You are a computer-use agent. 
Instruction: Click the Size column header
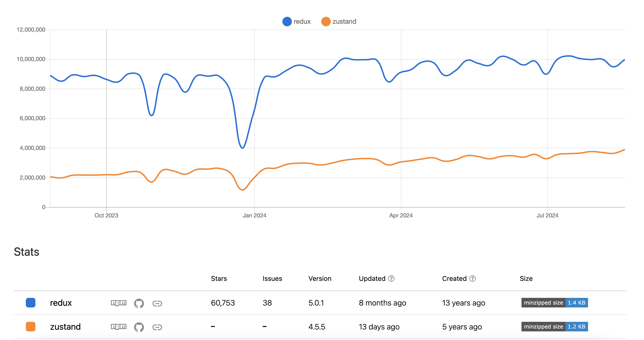coord(526,279)
